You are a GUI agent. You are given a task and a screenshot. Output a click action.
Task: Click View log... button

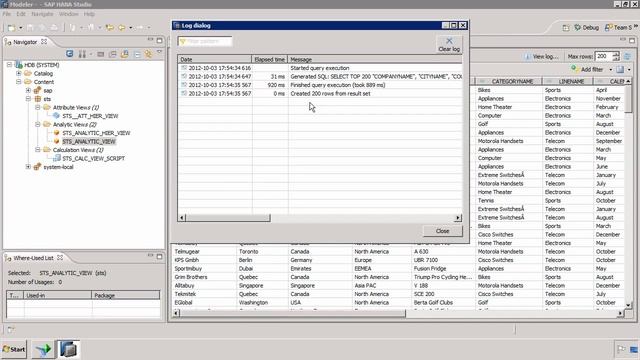tap(541, 56)
